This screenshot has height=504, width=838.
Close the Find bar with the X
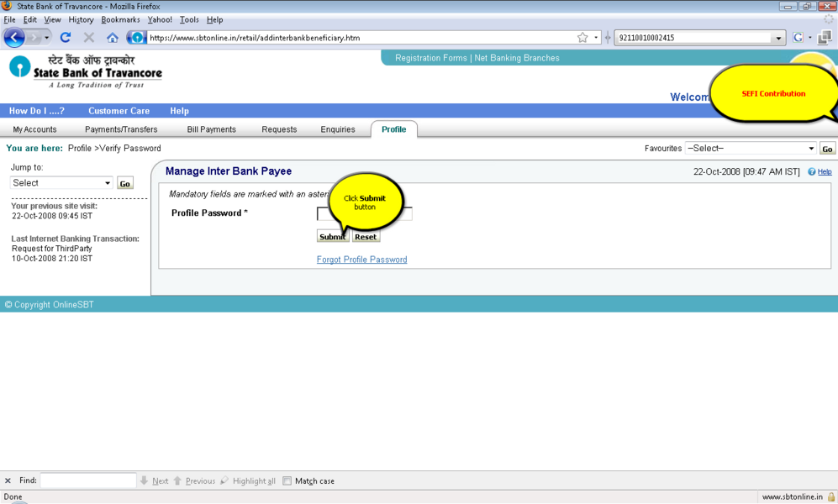point(8,481)
